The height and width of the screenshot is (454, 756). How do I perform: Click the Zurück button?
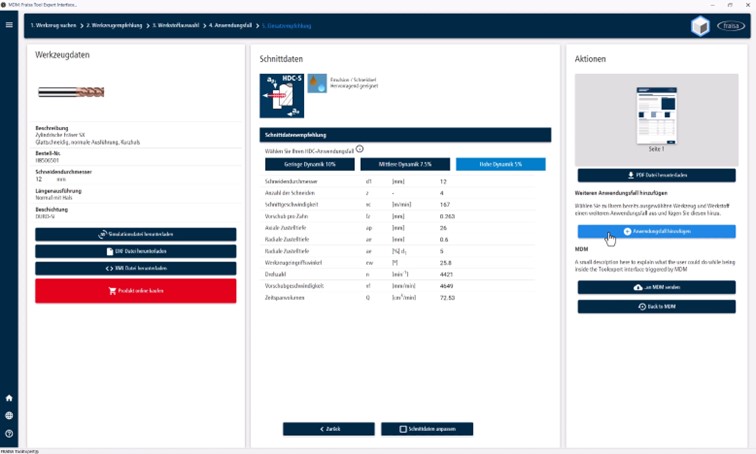click(x=329, y=429)
